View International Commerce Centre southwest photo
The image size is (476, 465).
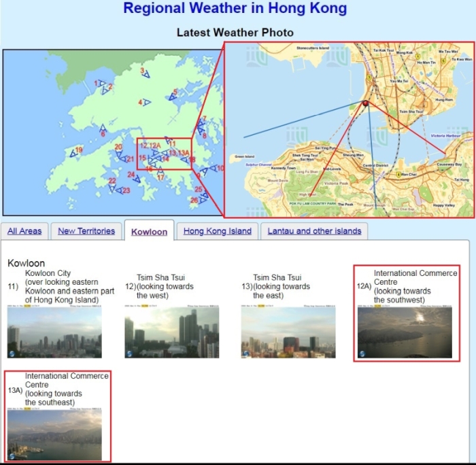pyautogui.click(x=405, y=333)
